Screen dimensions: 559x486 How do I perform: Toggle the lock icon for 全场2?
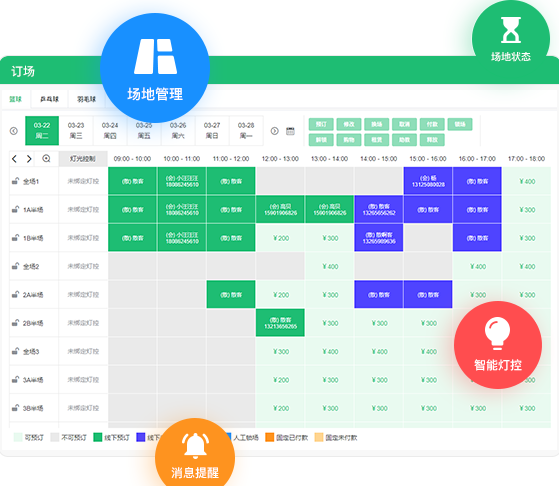point(15,266)
